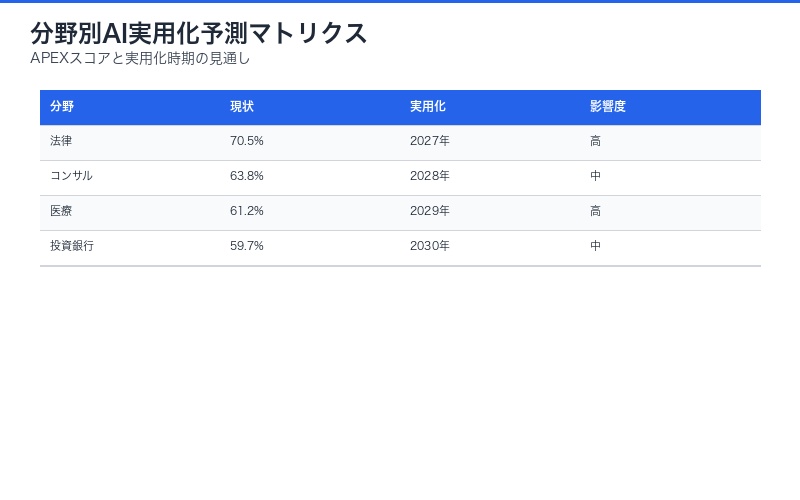The height and width of the screenshot is (500, 800).
Task: Click the 2027年 cell
Action: coord(430,142)
